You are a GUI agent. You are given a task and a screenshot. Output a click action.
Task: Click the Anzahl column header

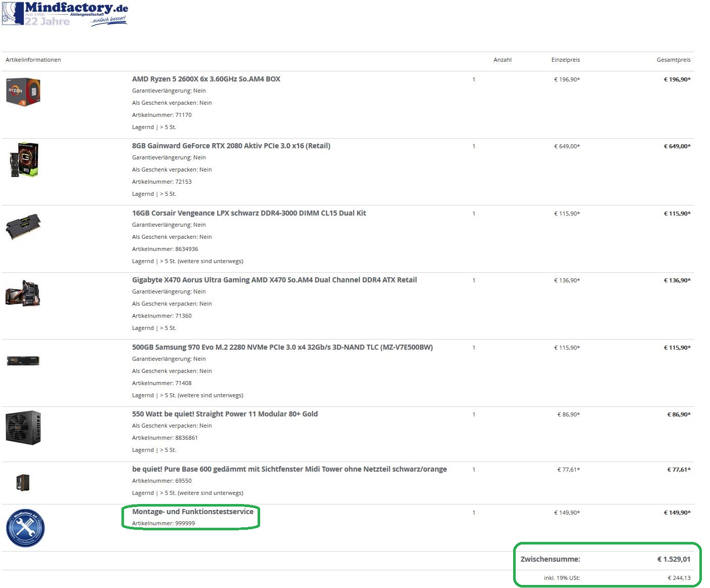coord(503,60)
